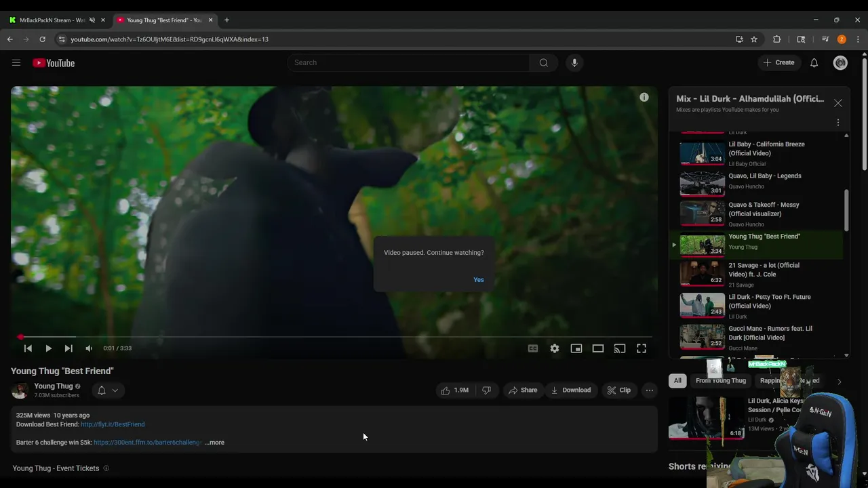Image resolution: width=868 pixels, height=488 pixels.
Task: Open subscription notification bell dropdown
Action: [x=108, y=390]
